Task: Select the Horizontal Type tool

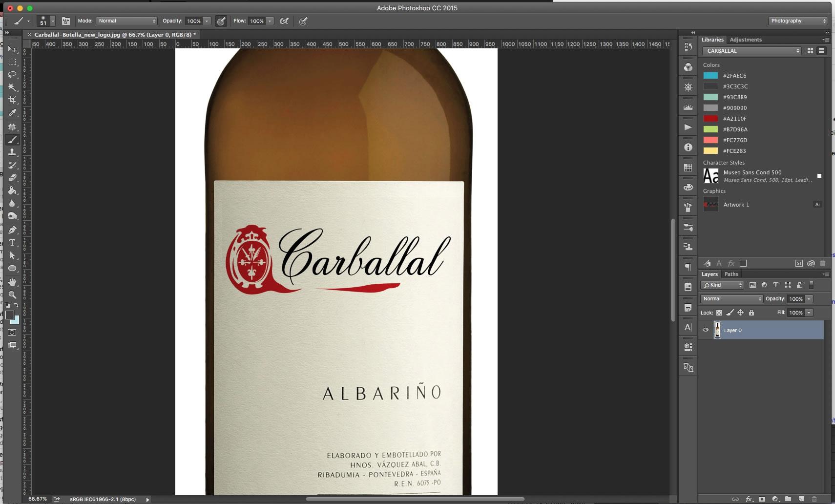Action: pyautogui.click(x=12, y=243)
